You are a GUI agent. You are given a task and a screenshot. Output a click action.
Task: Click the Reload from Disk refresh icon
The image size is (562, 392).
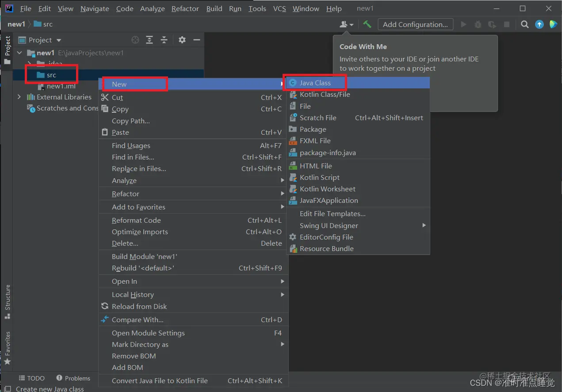pos(105,306)
